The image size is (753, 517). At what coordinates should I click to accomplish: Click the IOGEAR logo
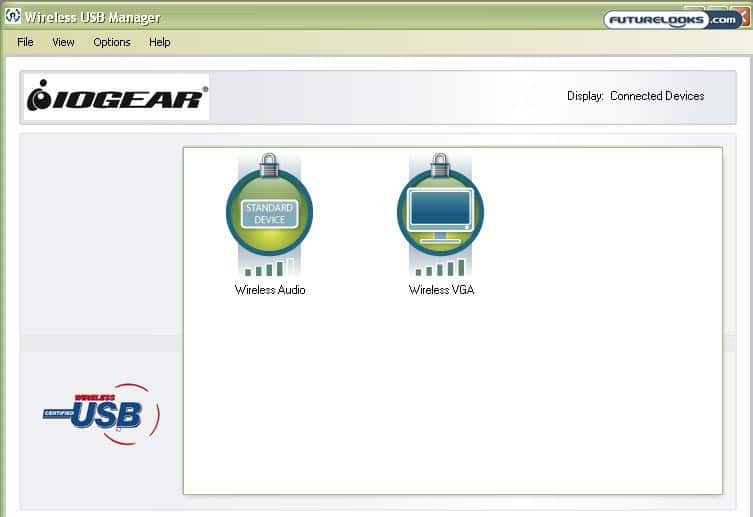(x=117, y=97)
